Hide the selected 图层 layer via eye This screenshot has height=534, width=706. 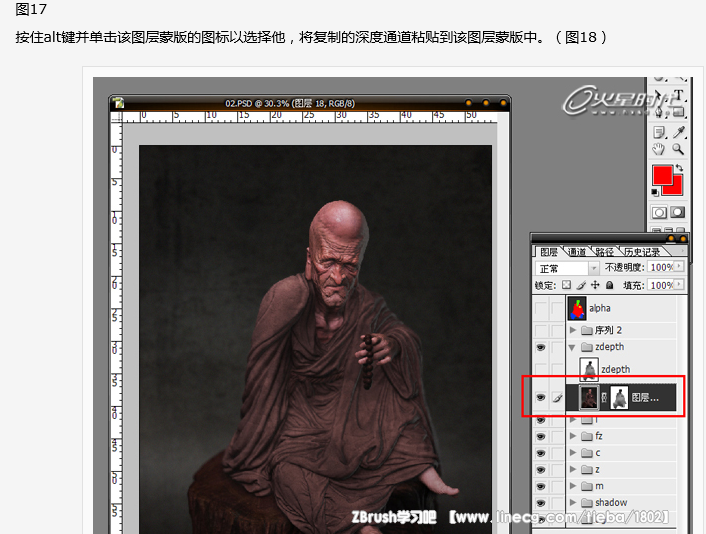click(x=541, y=398)
